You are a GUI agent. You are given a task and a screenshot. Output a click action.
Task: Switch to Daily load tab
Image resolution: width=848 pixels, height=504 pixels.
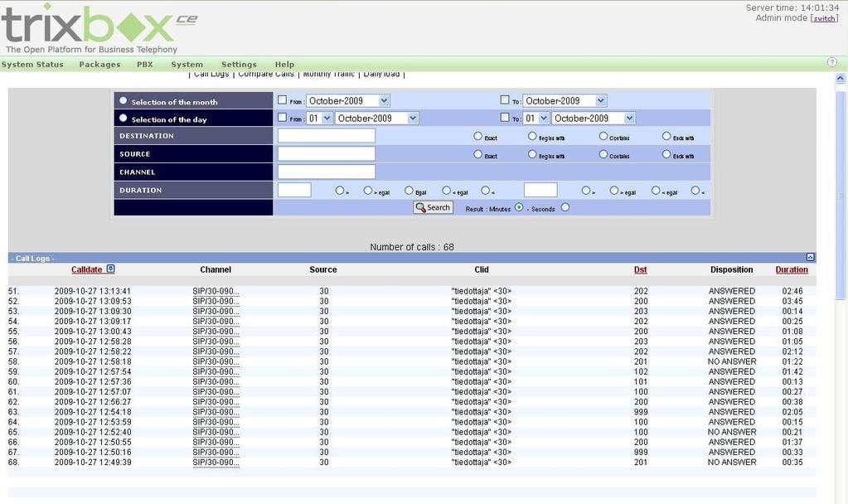382,74
